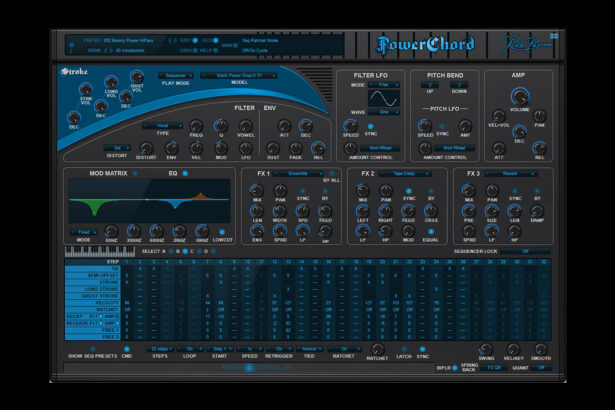Open the PLAY MODE dropdown

pos(176,75)
